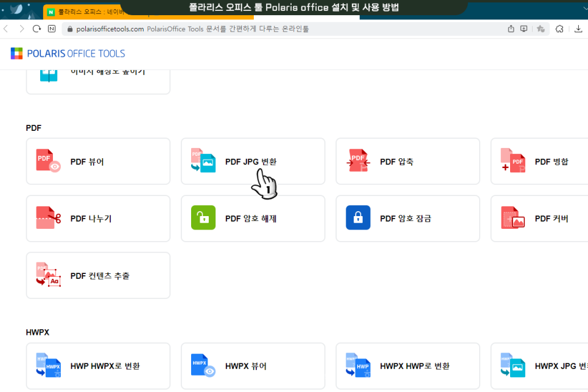Select the PDF 압축 compression icon

point(357,161)
